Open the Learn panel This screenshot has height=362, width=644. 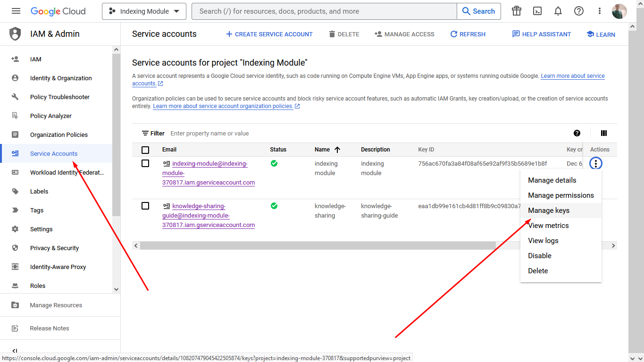click(601, 34)
